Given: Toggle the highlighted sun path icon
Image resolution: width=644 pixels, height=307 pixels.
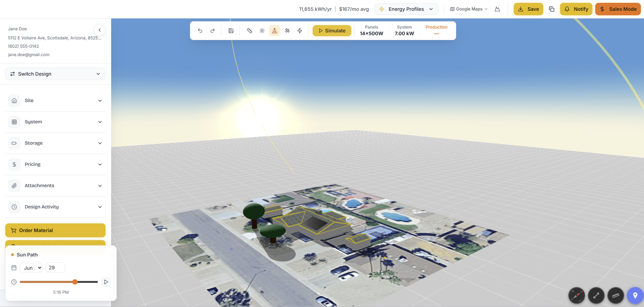Looking at the screenshot, I should [275, 31].
